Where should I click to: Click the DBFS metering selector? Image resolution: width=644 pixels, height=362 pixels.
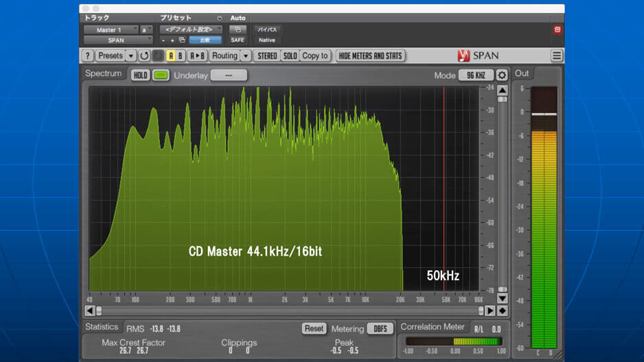(380, 328)
